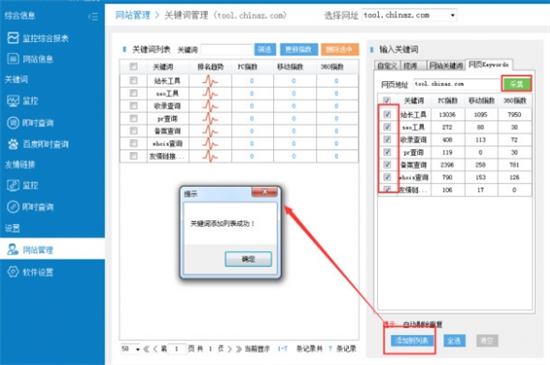This screenshot has width=550, height=365.
Task: Click the 更新指数 button
Action: pyautogui.click(x=299, y=49)
